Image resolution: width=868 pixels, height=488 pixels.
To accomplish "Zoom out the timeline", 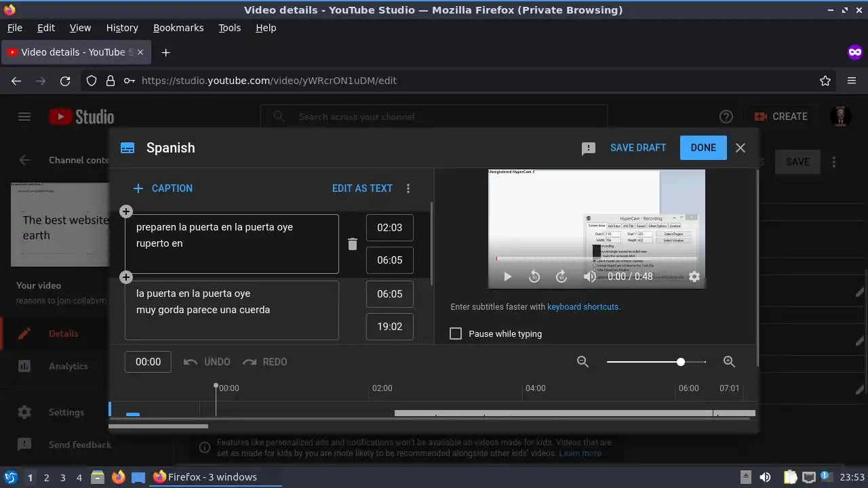I will tap(583, 362).
